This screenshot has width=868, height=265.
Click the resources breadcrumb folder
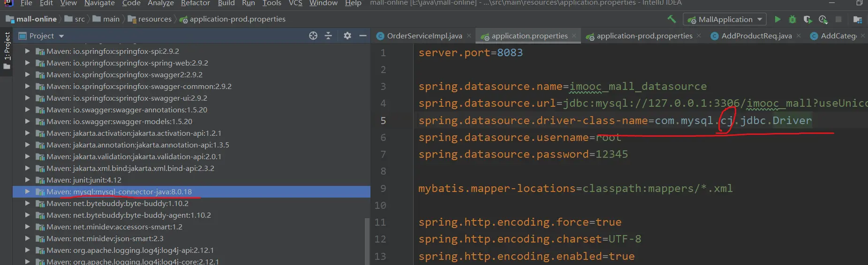coord(154,19)
